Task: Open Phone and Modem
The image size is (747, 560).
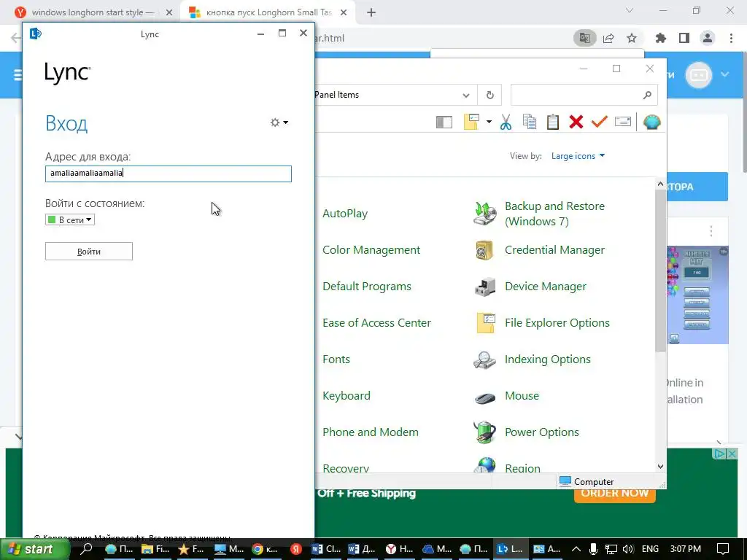Action: pyautogui.click(x=370, y=432)
